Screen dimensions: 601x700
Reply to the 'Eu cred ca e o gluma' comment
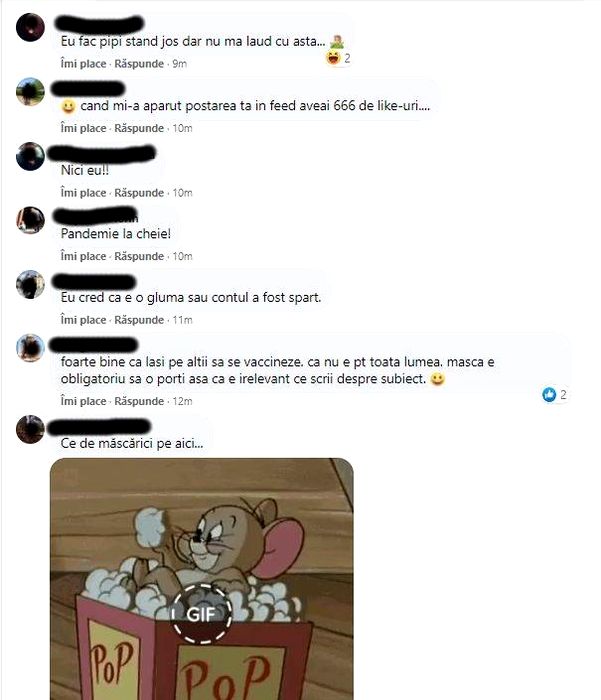[x=139, y=320]
